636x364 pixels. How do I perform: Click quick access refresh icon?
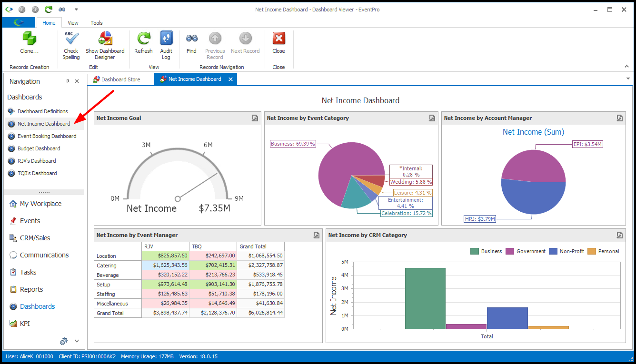49,9
